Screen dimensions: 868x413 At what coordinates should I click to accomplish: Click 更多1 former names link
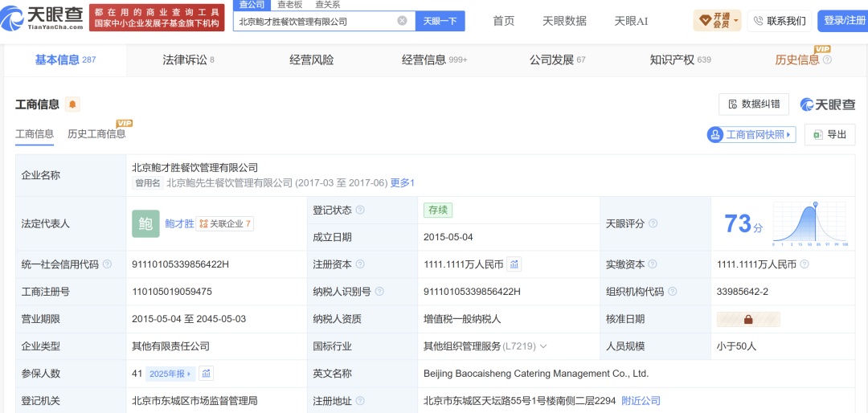tap(403, 182)
